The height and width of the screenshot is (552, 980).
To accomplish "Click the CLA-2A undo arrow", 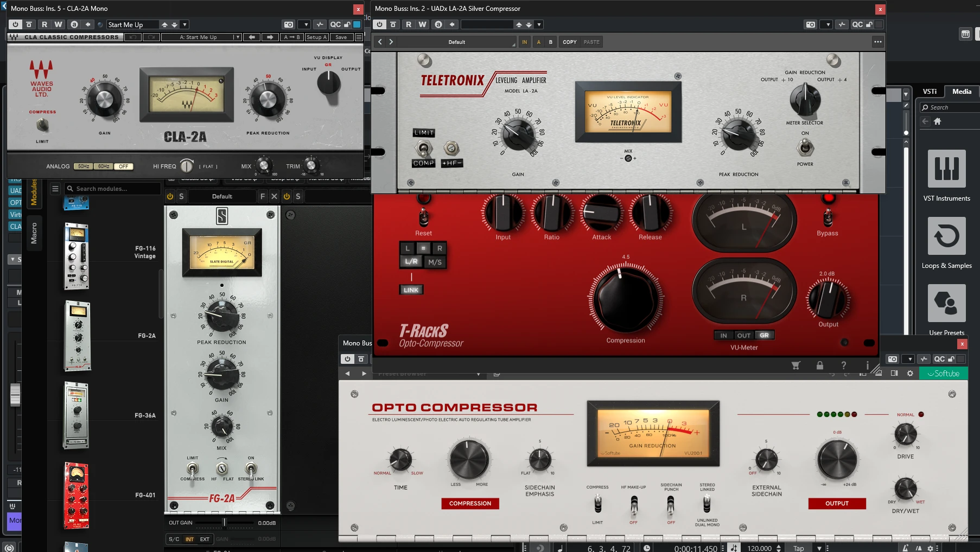I will click(x=133, y=37).
